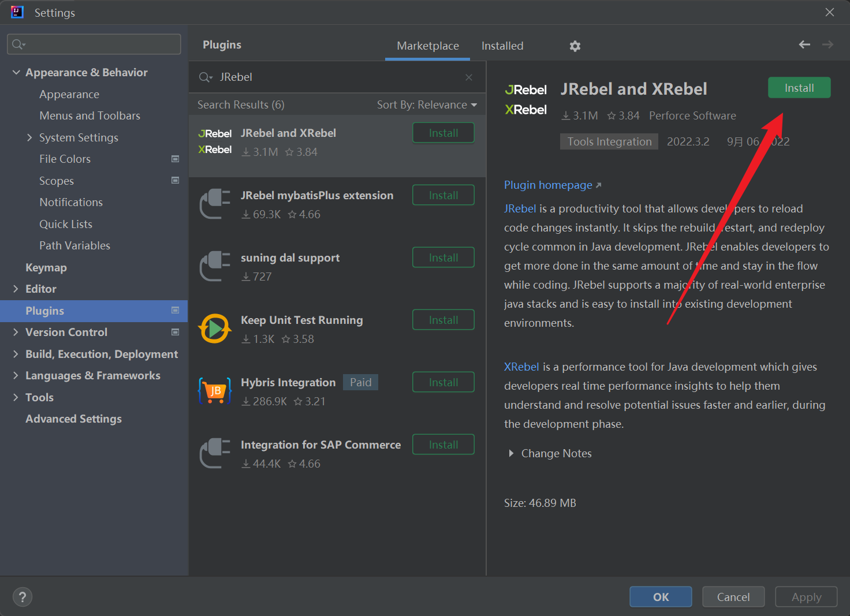Focus the settings search field
Viewport: 850px width, 616px height.
coord(94,44)
